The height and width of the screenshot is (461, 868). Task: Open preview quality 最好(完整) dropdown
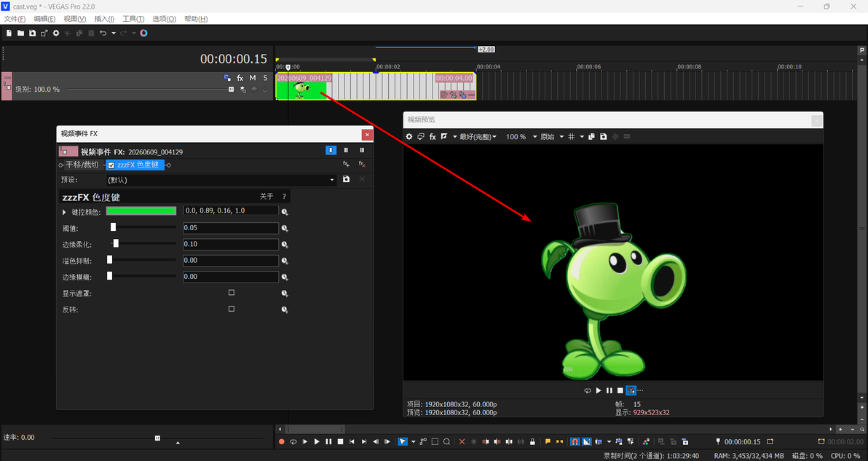[x=478, y=137]
